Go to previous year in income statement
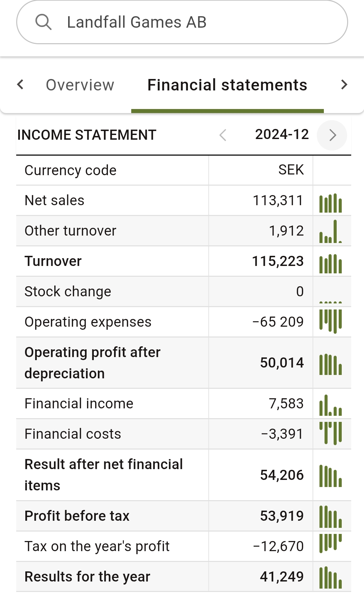Screen dimensions: 364x595 (223, 135)
